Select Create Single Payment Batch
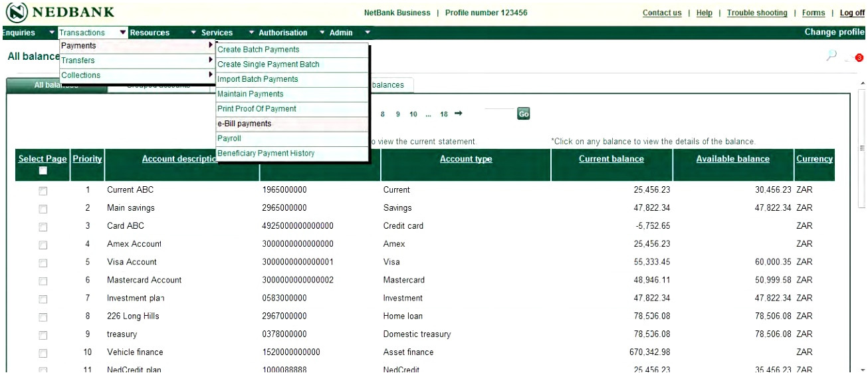This screenshot has height=375, width=868. point(292,64)
